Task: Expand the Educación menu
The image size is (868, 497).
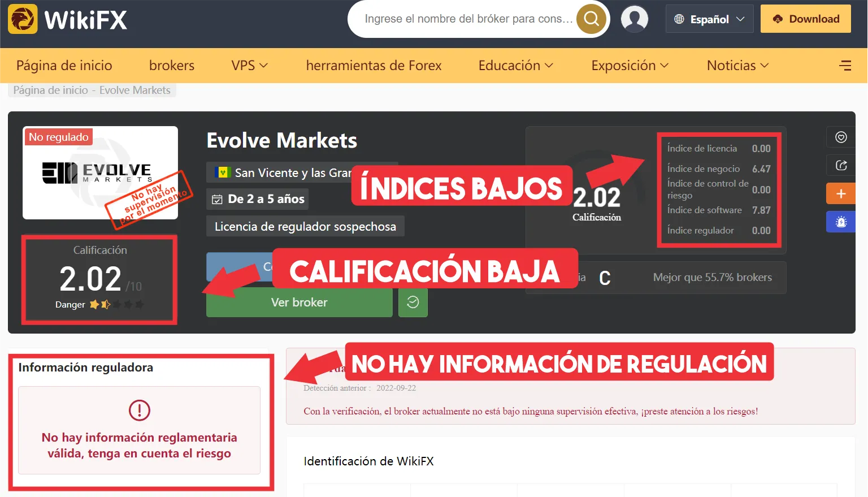Action: coord(515,66)
